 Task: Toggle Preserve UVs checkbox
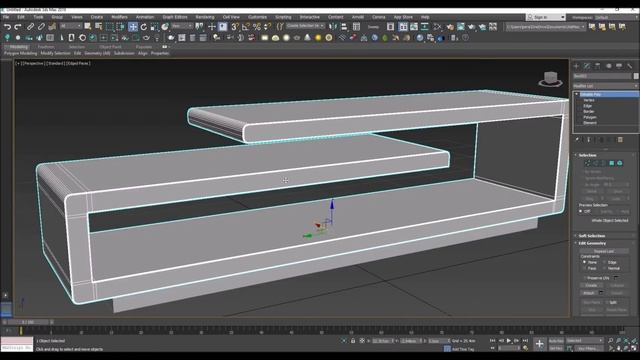pos(585,278)
